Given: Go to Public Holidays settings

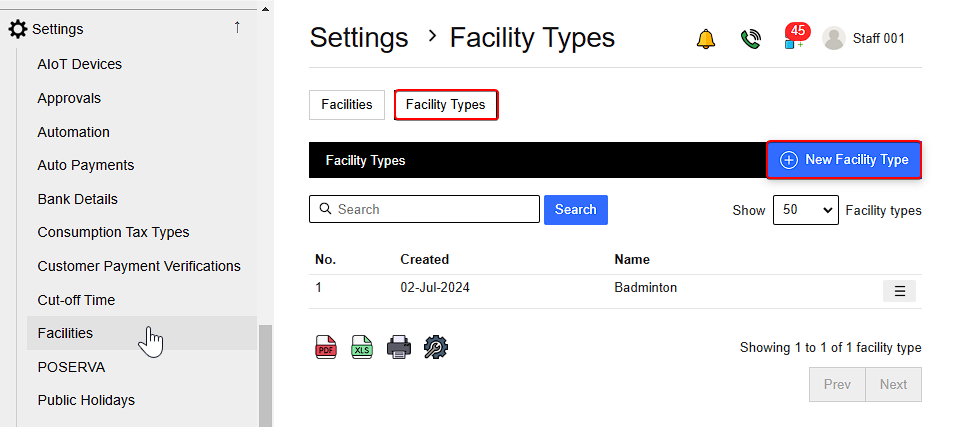Looking at the screenshot, I should [x=86, y=400].
